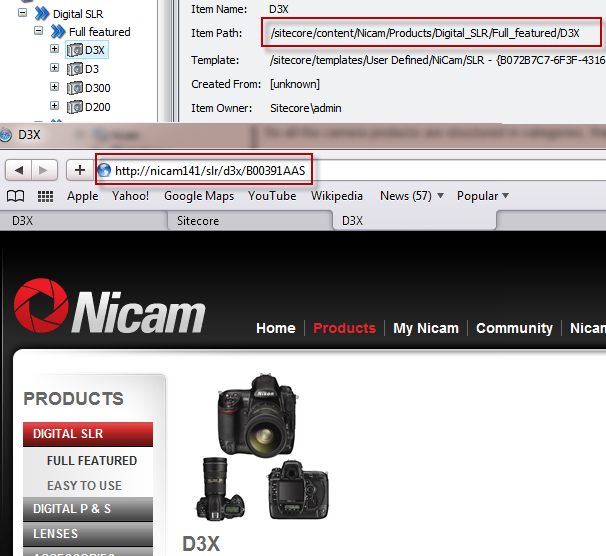Open the Wikipedia bookmark
606x556 pixels.
coord(337,196)
